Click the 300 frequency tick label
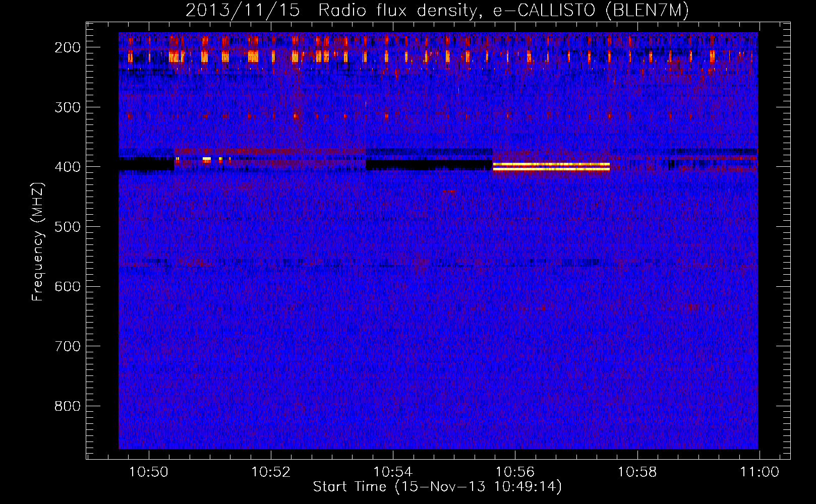 tap(68, 107)
